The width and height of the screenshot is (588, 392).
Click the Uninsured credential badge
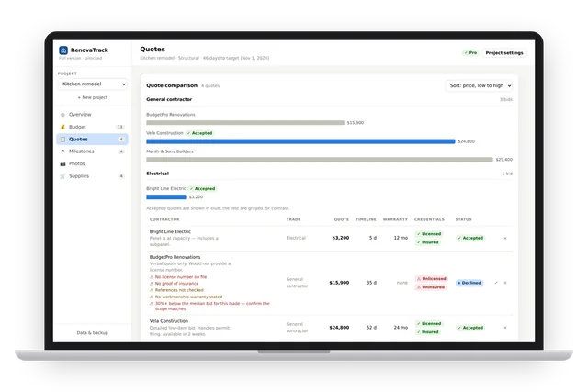coord(431,287)
